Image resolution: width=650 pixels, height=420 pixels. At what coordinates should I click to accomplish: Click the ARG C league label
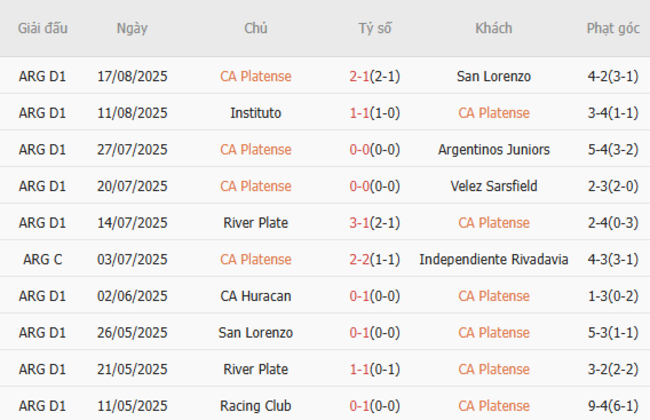tap(42, 259)
